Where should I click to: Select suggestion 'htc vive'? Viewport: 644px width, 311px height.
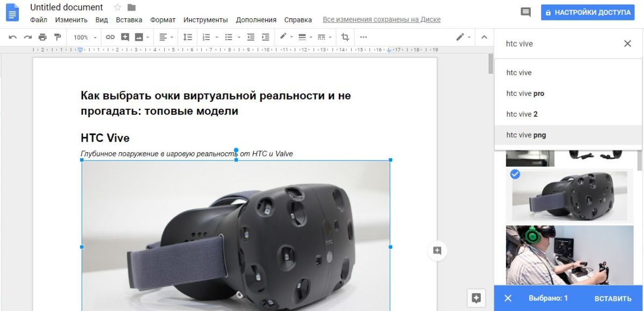click(568, 73)
